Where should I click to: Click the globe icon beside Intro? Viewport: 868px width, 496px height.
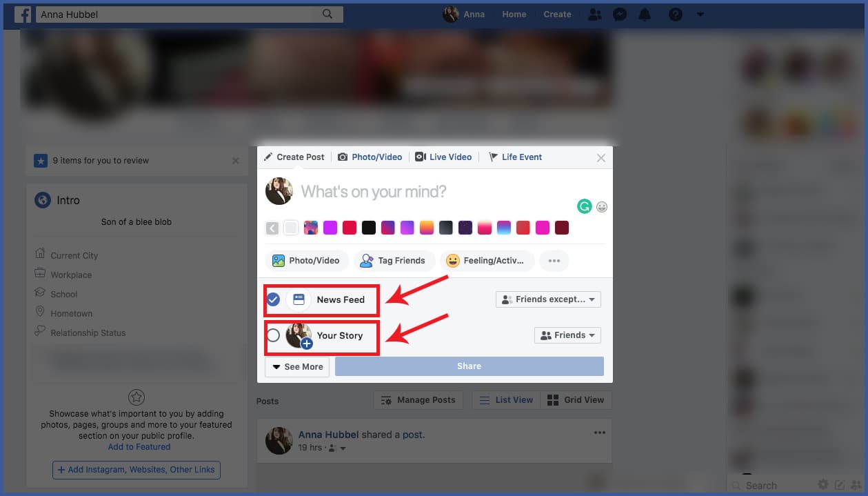point(43,200)
